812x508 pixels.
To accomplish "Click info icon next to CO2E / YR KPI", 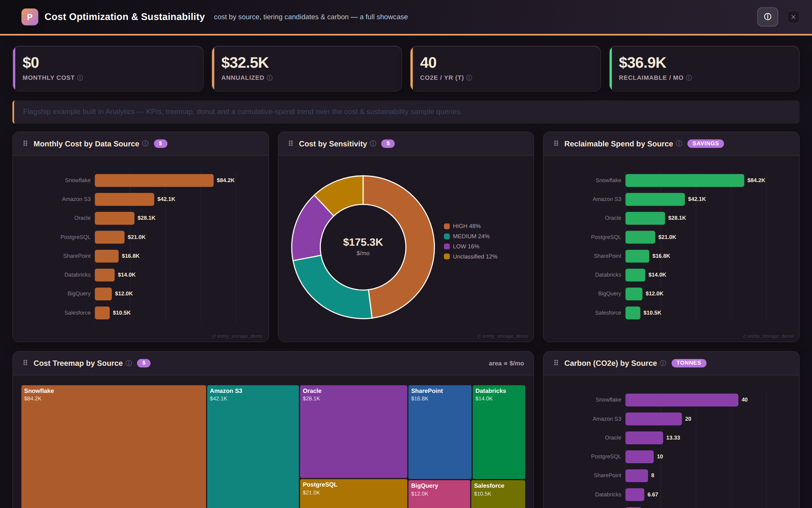I will tap(469, 78).
